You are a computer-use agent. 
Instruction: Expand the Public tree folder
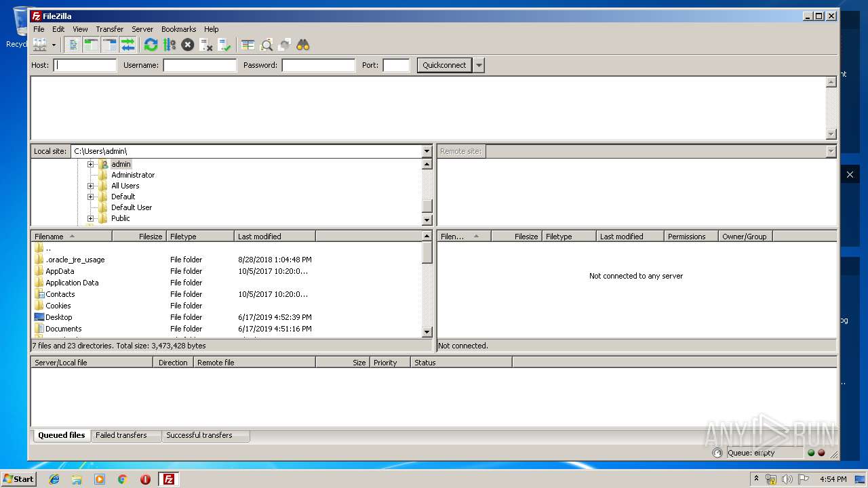90,218
